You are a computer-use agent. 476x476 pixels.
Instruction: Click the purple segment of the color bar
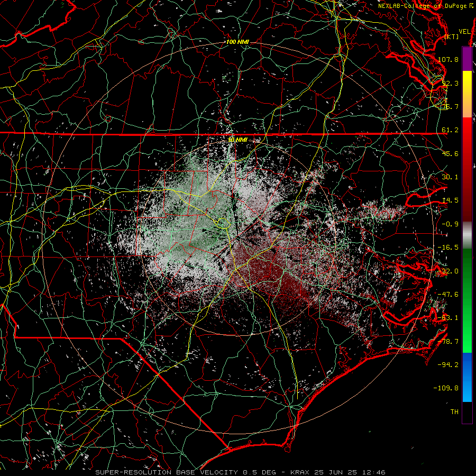tap(467, 59)
